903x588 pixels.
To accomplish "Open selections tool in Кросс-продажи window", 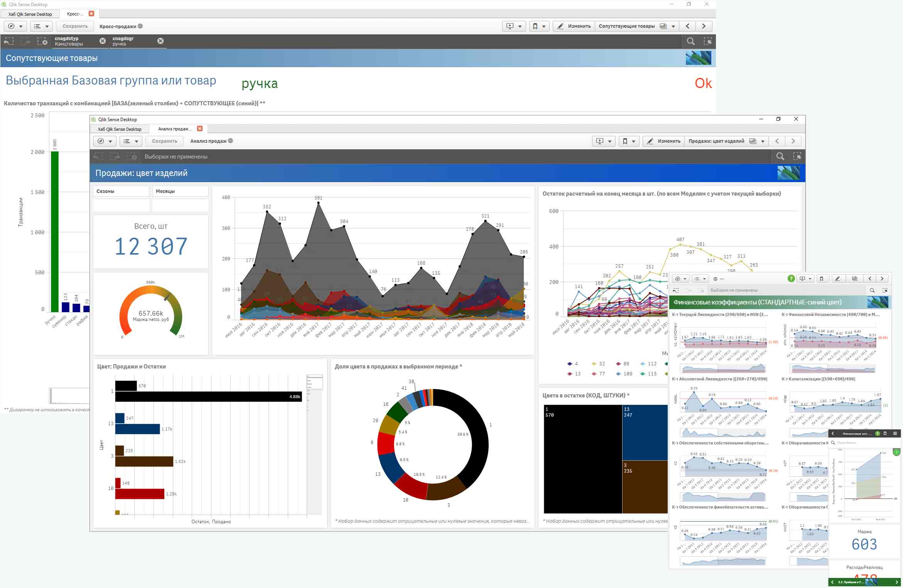I will (x=707, y=41).
